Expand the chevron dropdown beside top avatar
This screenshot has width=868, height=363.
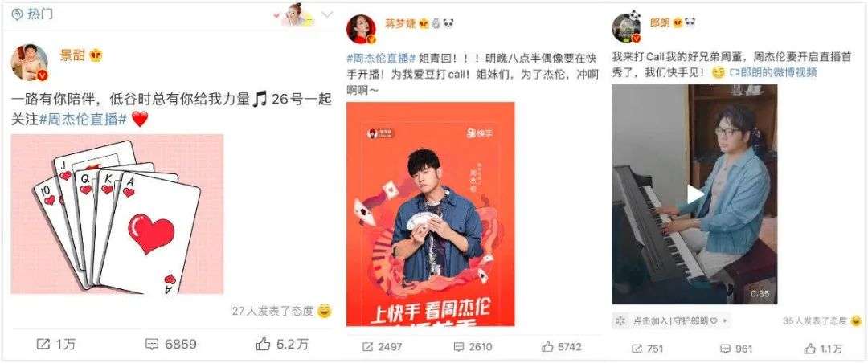tap(327, 15)
